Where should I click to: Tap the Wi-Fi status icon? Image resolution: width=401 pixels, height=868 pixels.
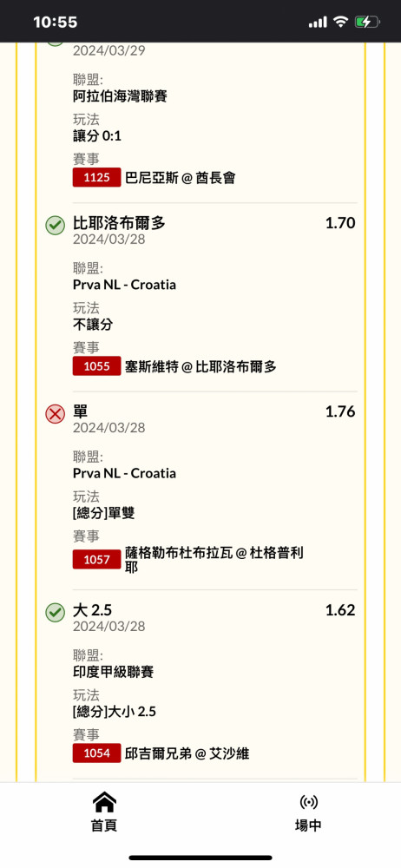coord(340,23)
